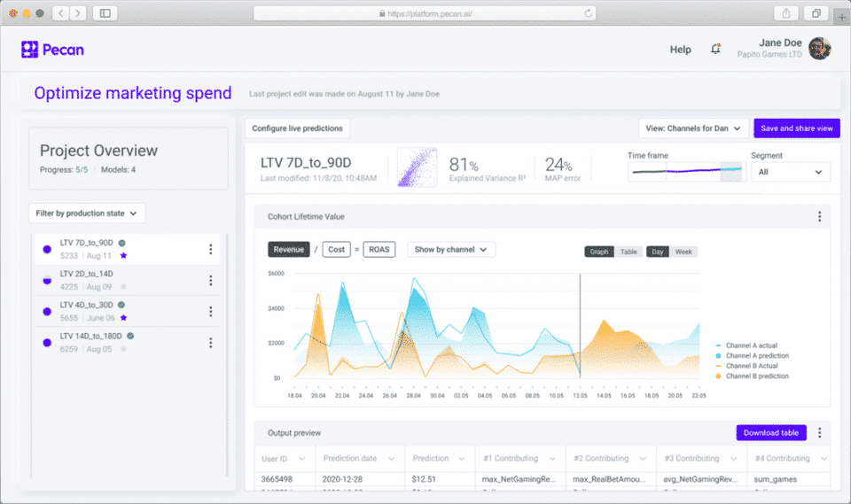Switch to the Table view tab
The height and width of the screenshot is (504, 851).
[628, 252]
